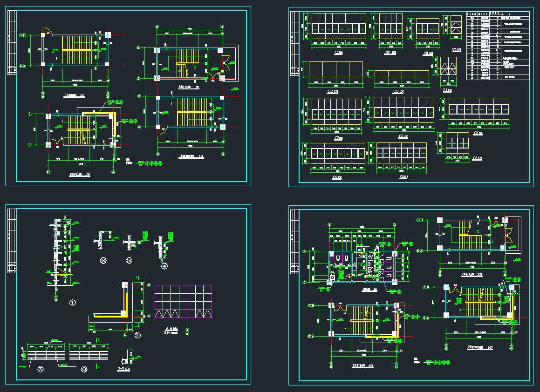Select the circled number 2 detail marker
This screenshot has height=392, width=540.
point(103,261)
